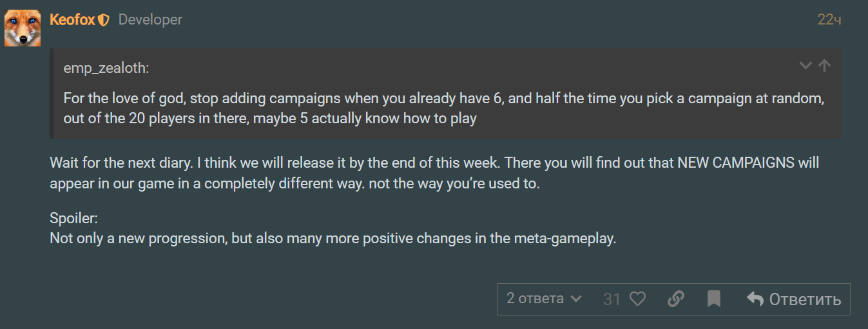This screenshot has height=329, width=868.
Task: Collapse the emp_zealoth quote with the chevron
Action: click(805, 65)
